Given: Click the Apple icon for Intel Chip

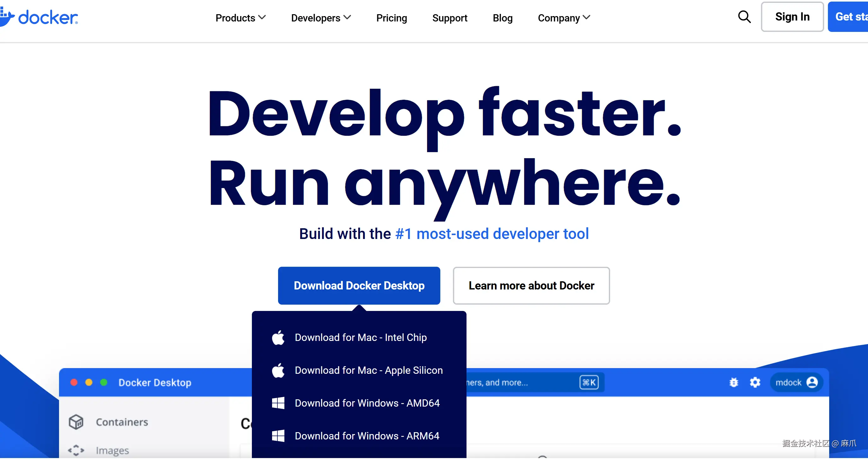Looking at the screenshot, I should pos(278,337).
